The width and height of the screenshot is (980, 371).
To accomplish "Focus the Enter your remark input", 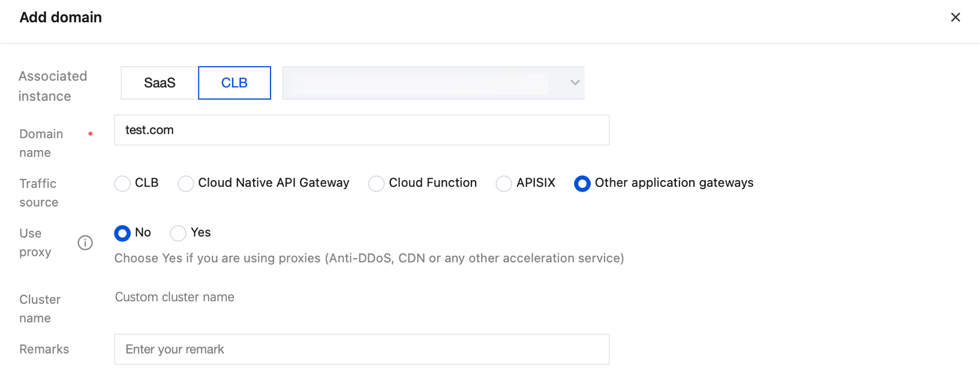I will tap(362, 349).
